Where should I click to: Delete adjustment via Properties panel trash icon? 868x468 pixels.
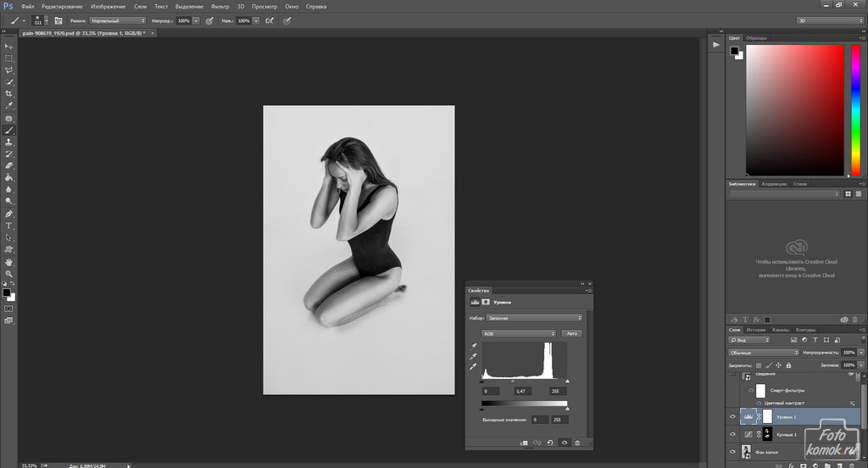[x=577, y=443]
